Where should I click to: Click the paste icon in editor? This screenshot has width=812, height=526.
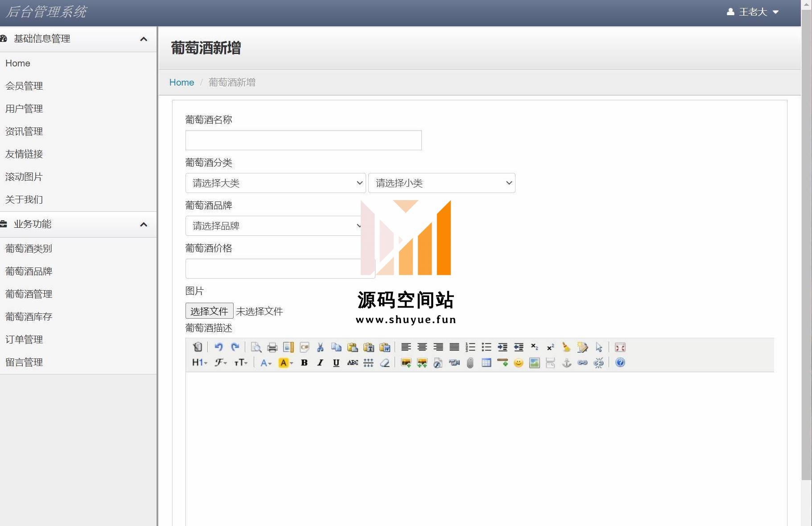pos(352,347)
